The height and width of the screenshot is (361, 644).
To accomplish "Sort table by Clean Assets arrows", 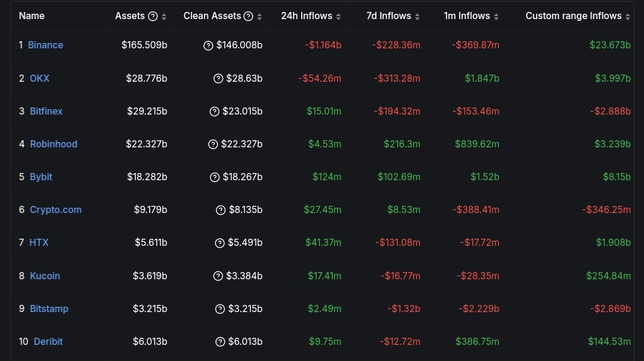I will point(259,17).
